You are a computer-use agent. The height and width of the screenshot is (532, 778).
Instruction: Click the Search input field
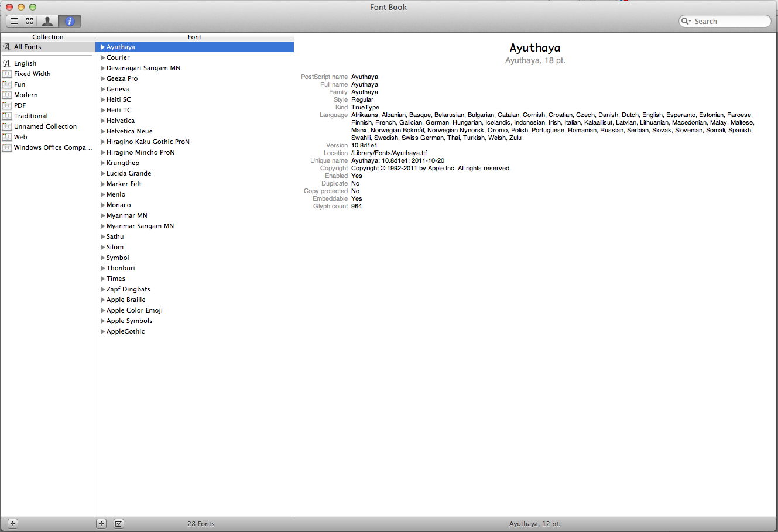[x=725, y=21]
